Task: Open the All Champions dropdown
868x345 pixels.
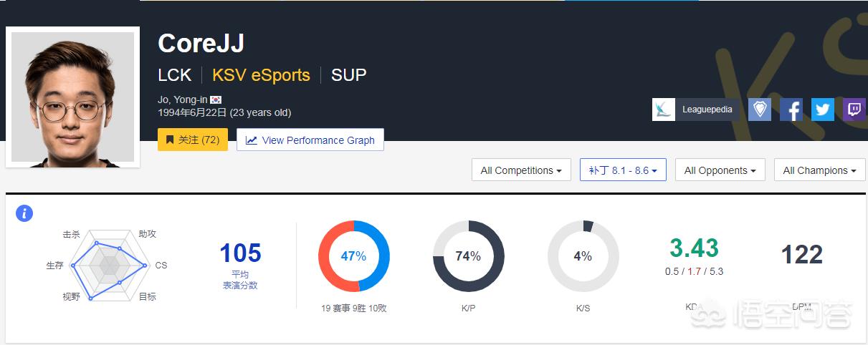Action: (x=820, y=170)
